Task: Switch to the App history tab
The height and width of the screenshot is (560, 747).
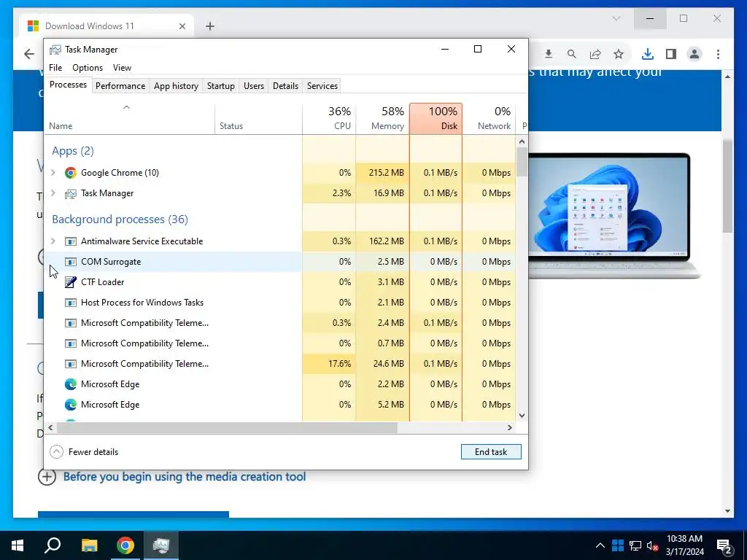Action: click(176, 86)
